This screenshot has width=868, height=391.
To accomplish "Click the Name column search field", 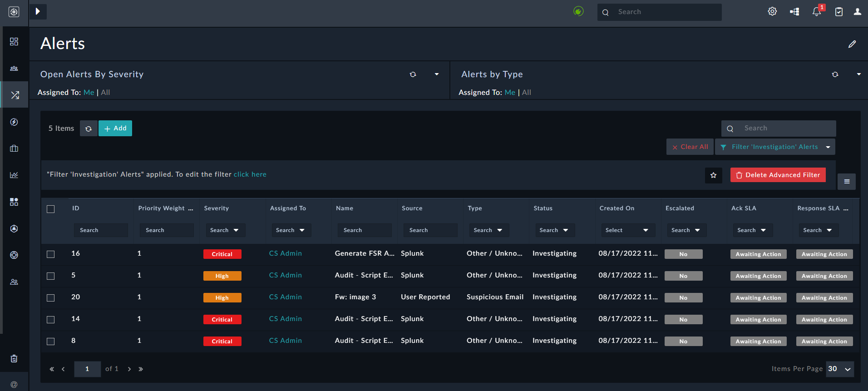I will click(364, 230).
